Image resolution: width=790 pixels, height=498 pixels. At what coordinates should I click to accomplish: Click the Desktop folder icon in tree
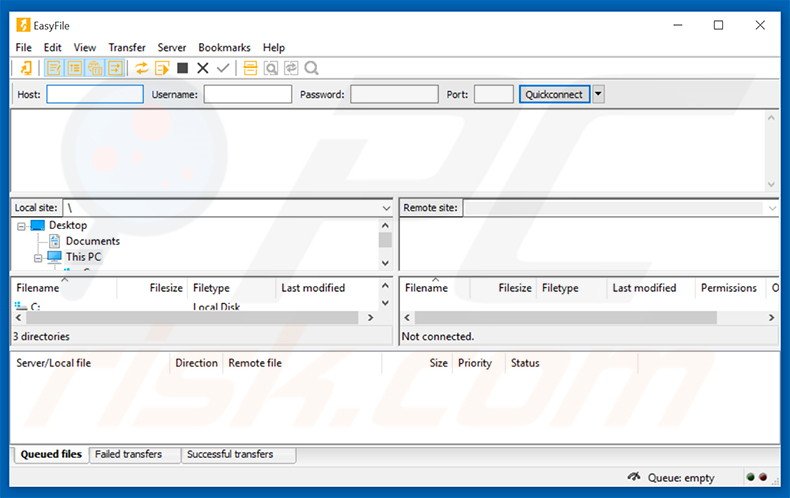coord(37,225)
